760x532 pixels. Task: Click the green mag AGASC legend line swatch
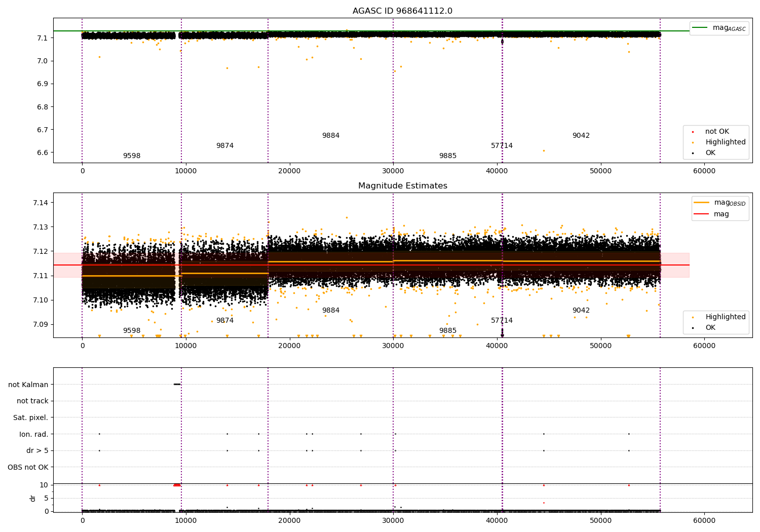[x=700, y=28]
